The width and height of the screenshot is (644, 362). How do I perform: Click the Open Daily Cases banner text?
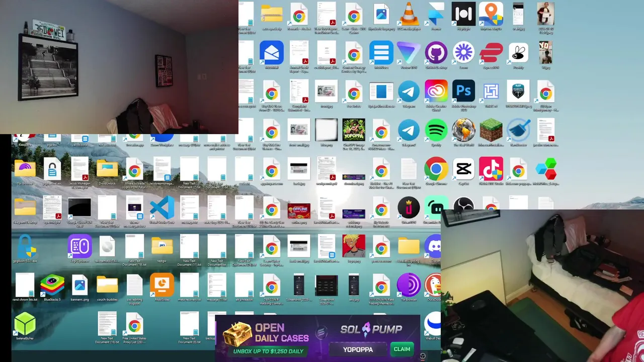coord(281,333)
